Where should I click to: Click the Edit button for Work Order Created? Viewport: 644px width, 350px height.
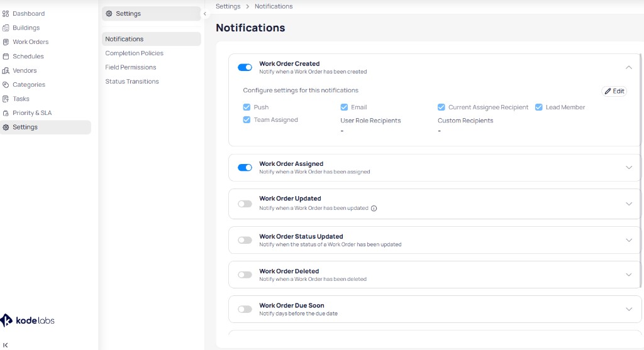tap(614, 91)
